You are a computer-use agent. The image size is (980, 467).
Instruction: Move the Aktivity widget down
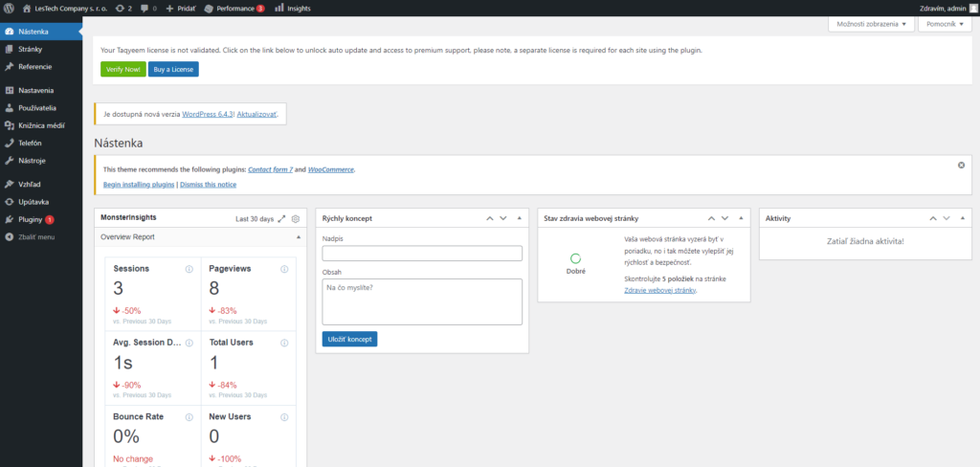(x=947, y=218)
